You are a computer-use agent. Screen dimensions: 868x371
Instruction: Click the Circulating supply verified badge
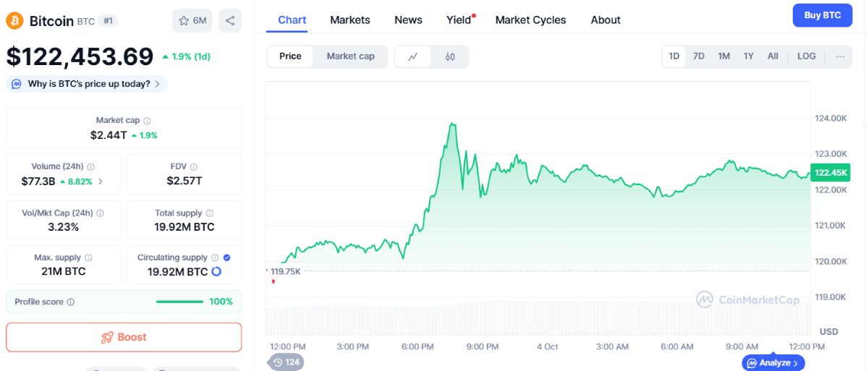coord(227,257)
